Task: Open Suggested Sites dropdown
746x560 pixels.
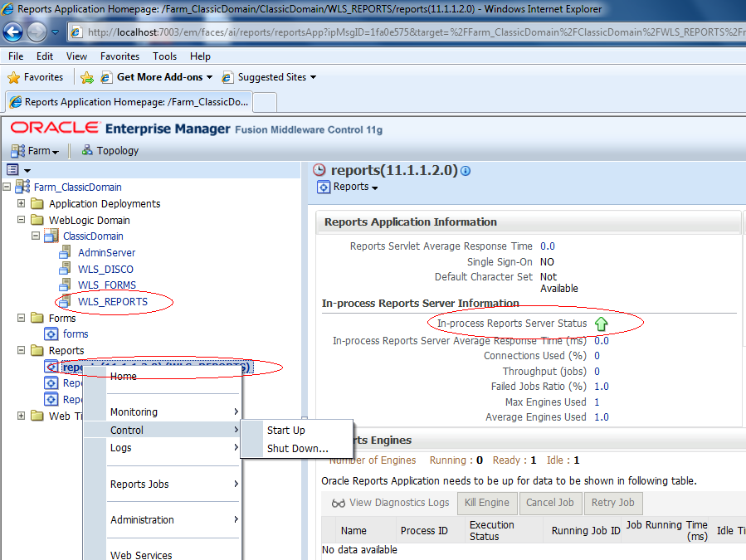Action: click(270, 77)
